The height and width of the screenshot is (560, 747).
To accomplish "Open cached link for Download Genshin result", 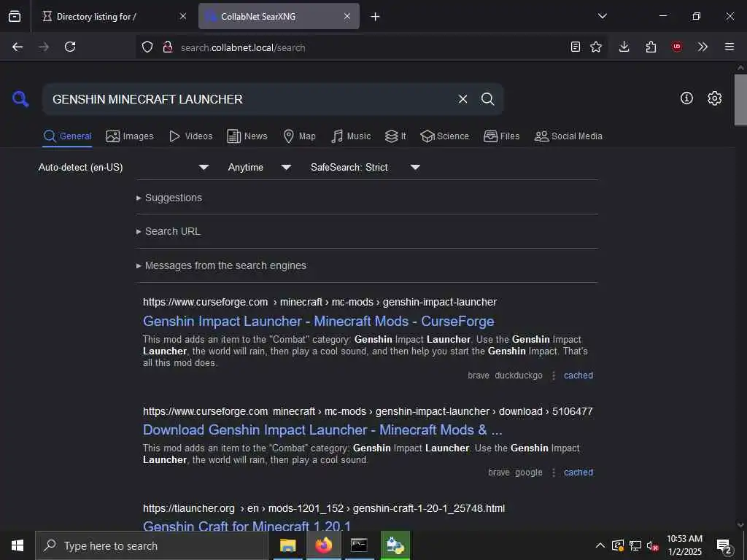I will [x=578, y=472].
